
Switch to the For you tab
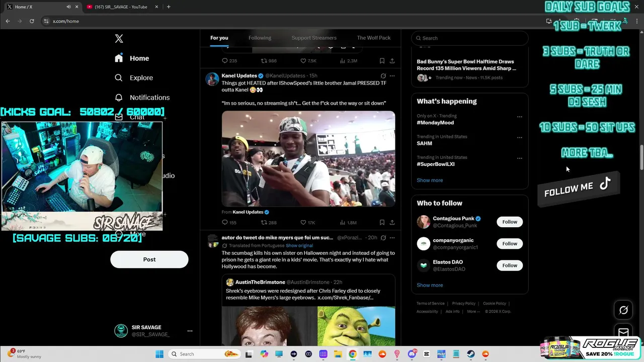[219, 38]
